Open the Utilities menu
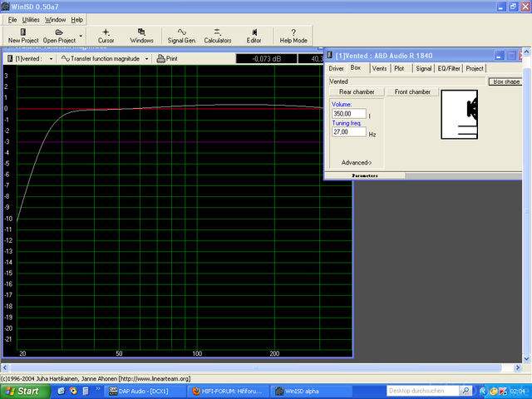 click(31, 20)
